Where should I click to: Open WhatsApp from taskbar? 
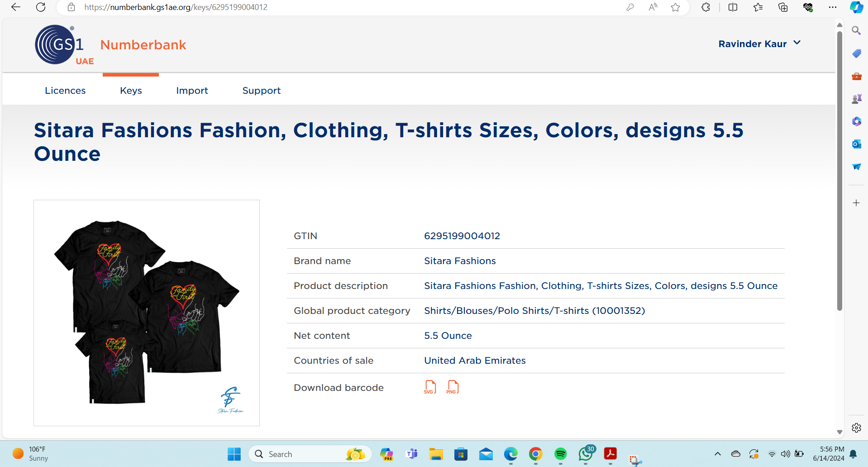(x=586, y=454)
